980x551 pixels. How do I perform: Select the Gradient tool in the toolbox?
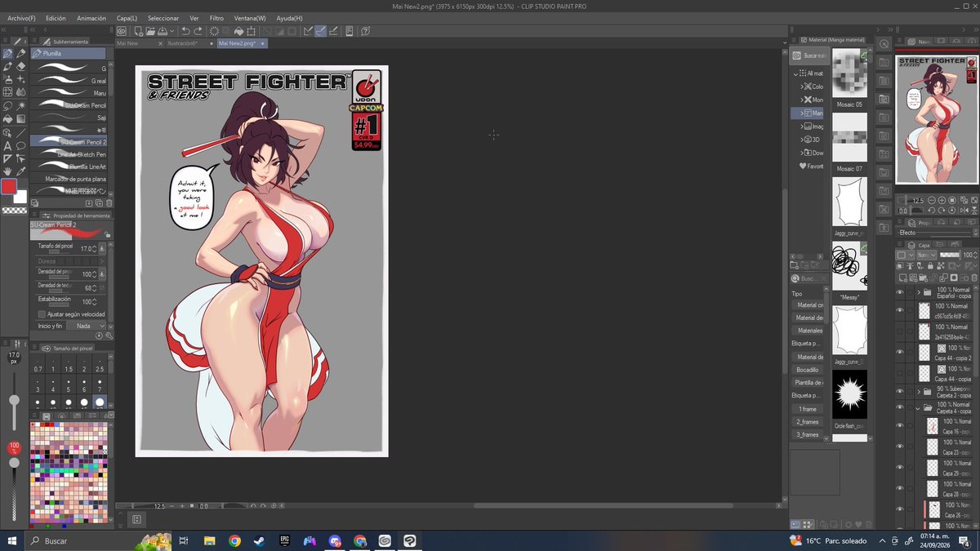click(x=21, y=119)
